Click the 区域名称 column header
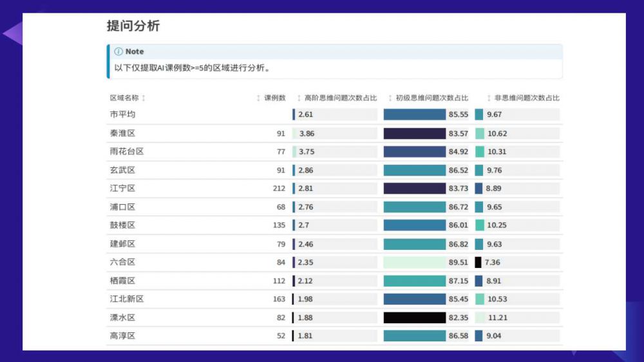Image resolution: width=644 pixels, height=362 pixels. 124,98
